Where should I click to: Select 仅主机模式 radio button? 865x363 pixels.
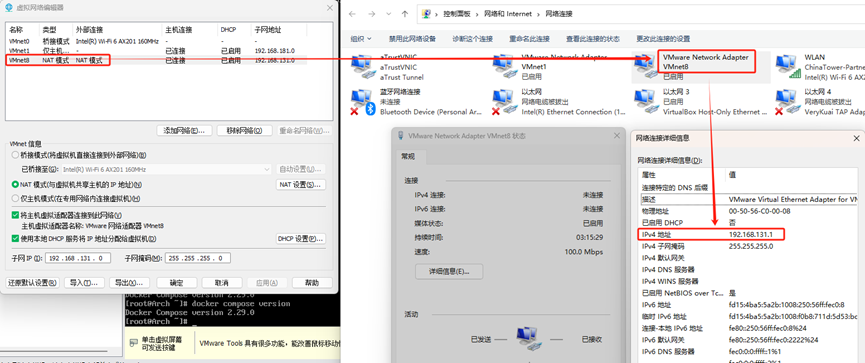(15, 199)
